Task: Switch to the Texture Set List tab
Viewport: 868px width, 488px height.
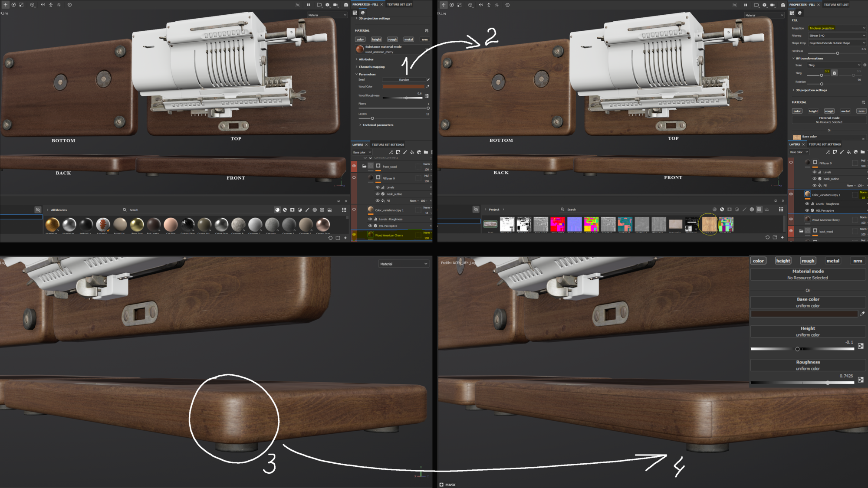Action: pos(399,4)
